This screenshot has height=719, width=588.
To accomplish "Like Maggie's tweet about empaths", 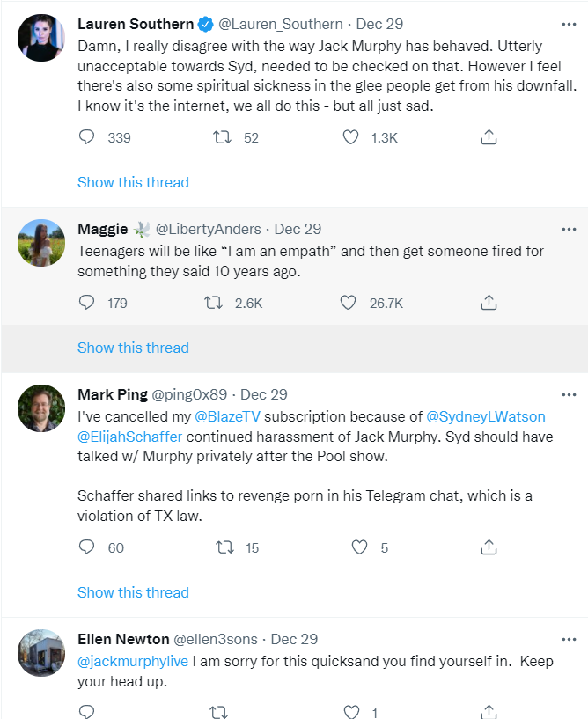I will pyautogui.click(x=348, y=303).
